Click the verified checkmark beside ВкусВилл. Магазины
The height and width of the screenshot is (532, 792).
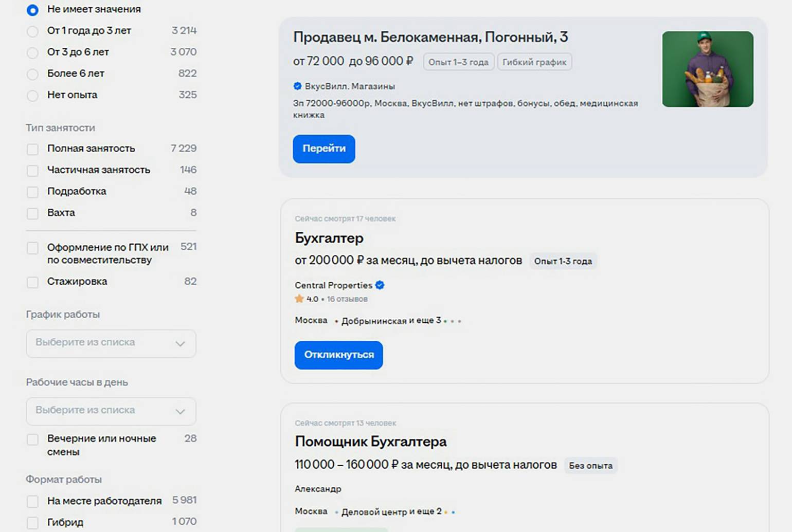297,86
